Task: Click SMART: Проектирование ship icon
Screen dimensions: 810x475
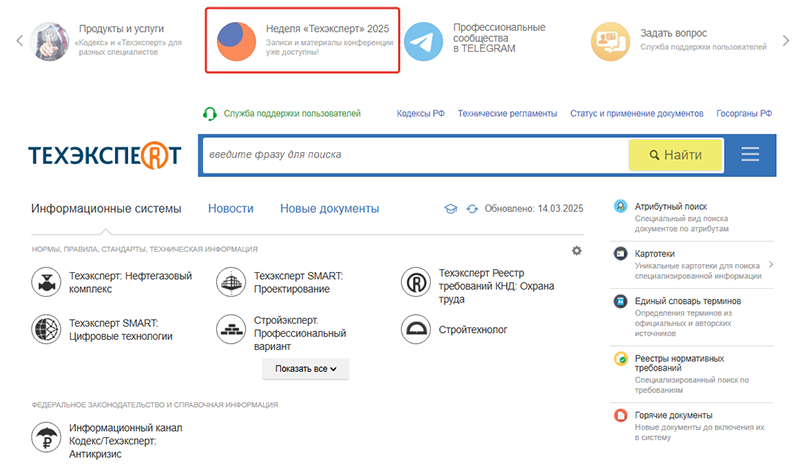Action: 231,282
